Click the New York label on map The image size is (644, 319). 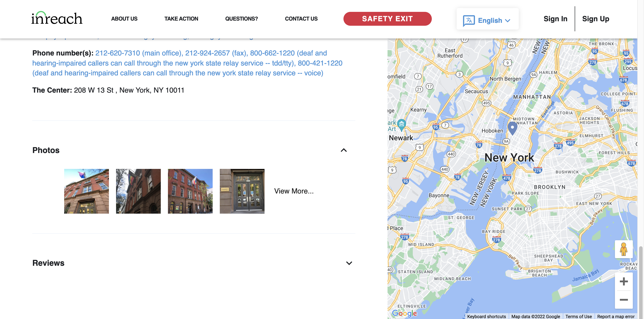pos(509,158)
